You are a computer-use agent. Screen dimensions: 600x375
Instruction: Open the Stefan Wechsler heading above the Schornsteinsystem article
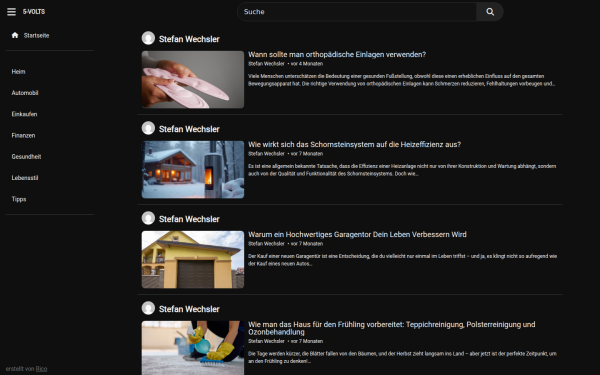[189, 129]
